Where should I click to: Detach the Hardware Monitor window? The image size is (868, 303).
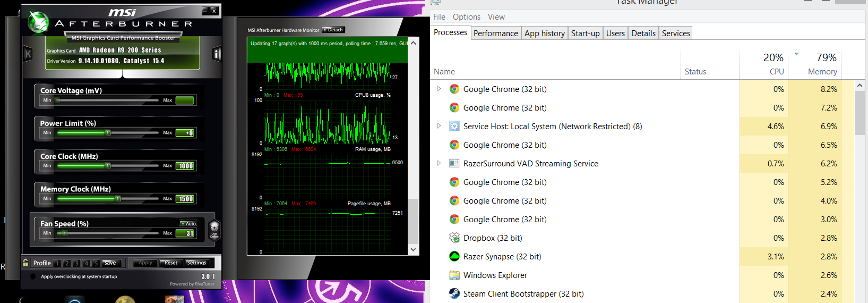[333, 30]
